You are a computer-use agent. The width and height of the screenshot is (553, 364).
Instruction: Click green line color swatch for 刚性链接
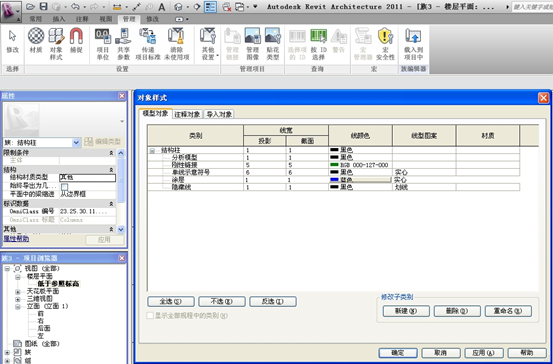(334, 165)
